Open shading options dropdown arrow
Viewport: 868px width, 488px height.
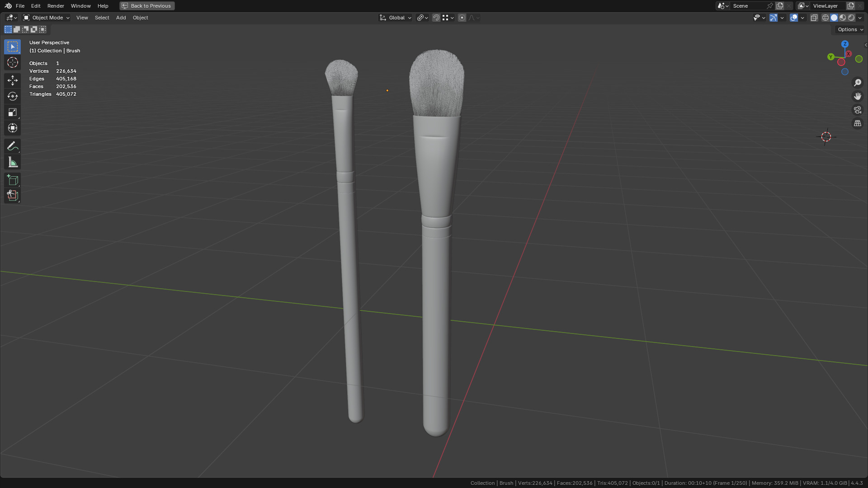coord(860,18)
